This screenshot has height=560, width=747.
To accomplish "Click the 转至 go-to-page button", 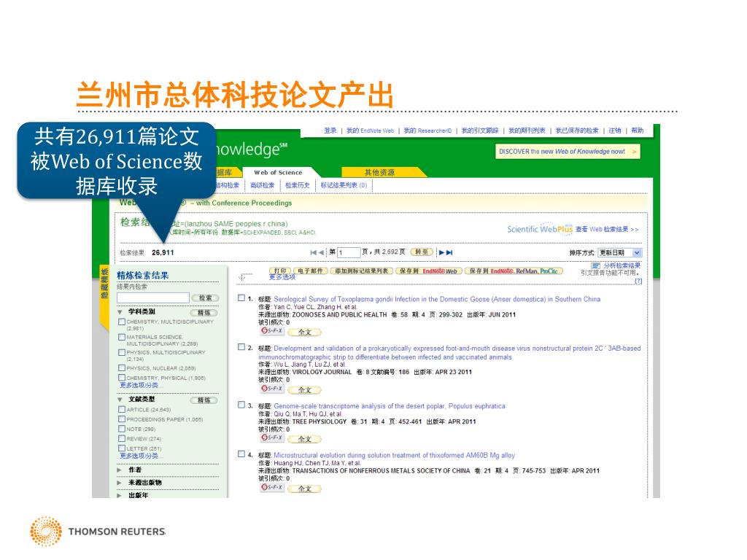I will pyautogui.click(x=422, y=252).
